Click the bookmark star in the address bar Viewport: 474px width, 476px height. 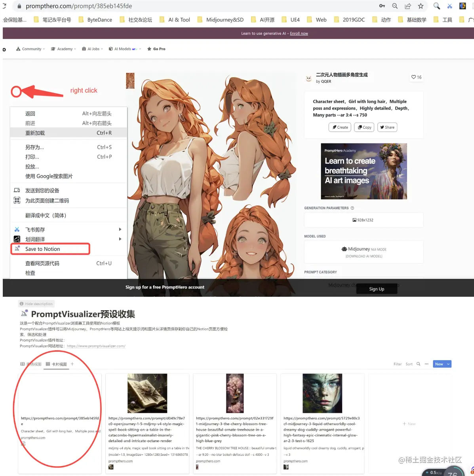[421, 6]
